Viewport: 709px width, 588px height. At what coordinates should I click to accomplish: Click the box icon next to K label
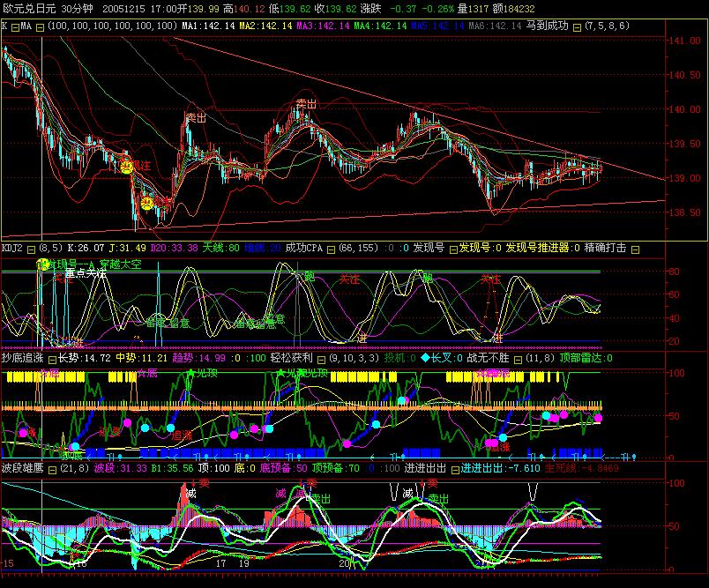(x=15, y=27)
